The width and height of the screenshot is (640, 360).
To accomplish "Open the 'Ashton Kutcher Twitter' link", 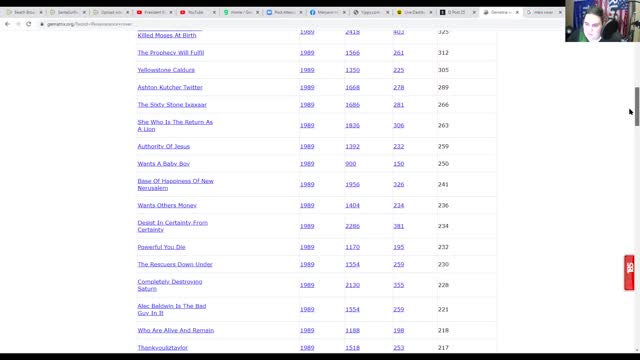I will pyautogui.click(x=170, y=87).
